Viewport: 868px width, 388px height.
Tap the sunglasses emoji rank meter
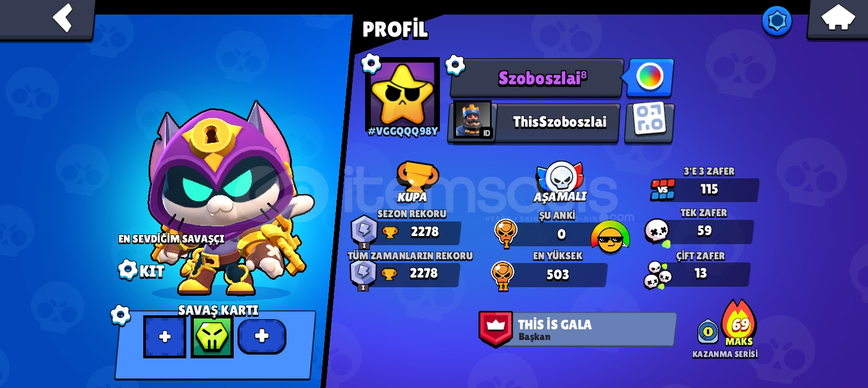coord(610,237)
